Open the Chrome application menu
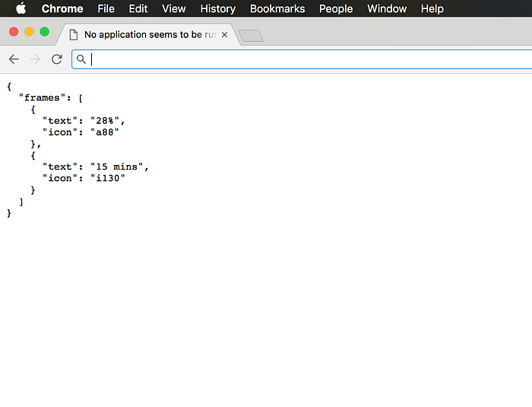532x407 pixels. click(x=62, y=8)
